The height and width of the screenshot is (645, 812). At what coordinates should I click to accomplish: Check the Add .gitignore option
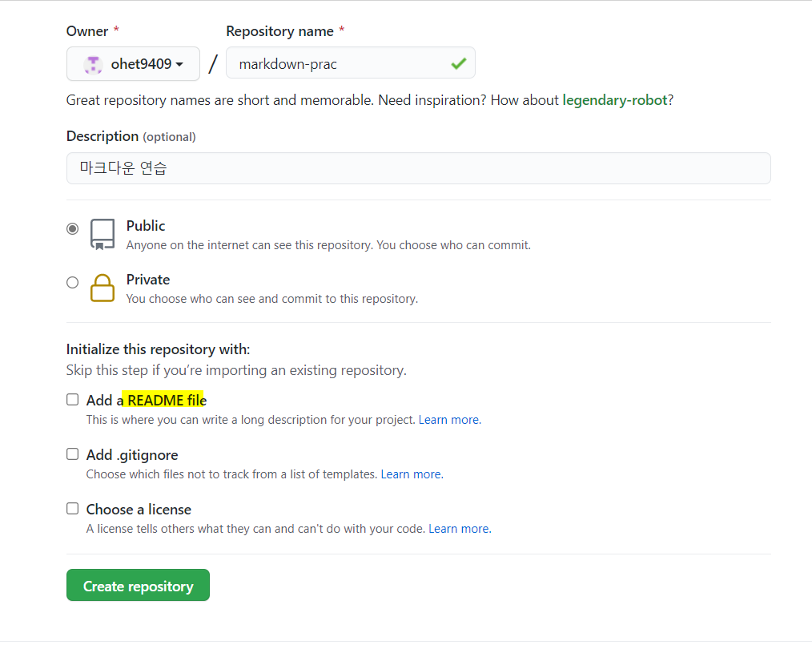coord(73,454)
